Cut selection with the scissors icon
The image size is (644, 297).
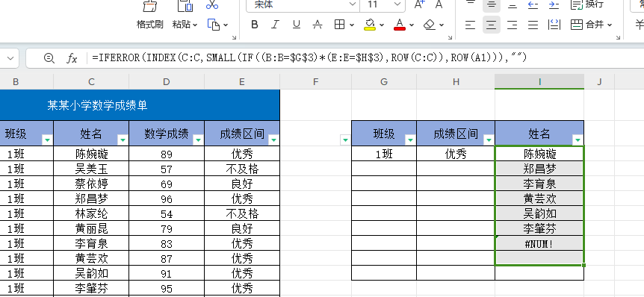212,5
